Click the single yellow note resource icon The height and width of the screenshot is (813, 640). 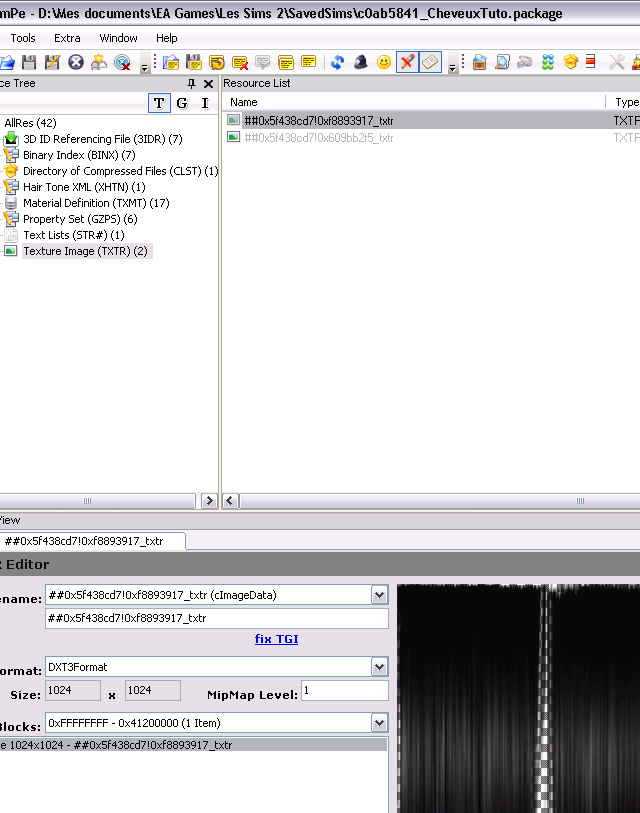[x=309, y=62]
